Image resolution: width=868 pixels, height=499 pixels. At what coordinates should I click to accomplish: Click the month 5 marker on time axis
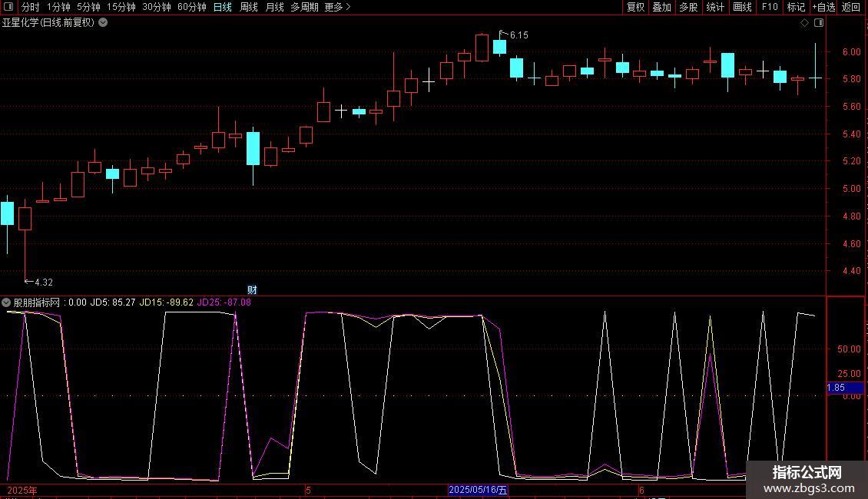pyautogui.click(x=308, y=490)
